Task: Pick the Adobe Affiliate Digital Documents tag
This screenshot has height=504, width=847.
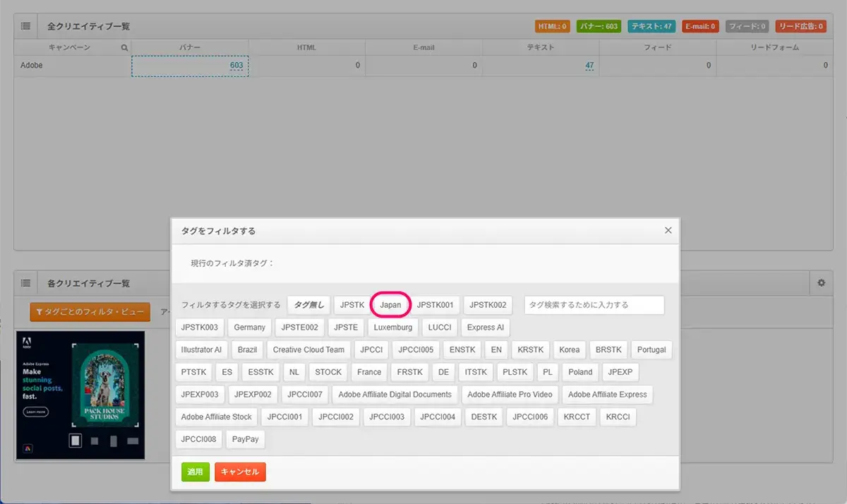Action: 395,395
